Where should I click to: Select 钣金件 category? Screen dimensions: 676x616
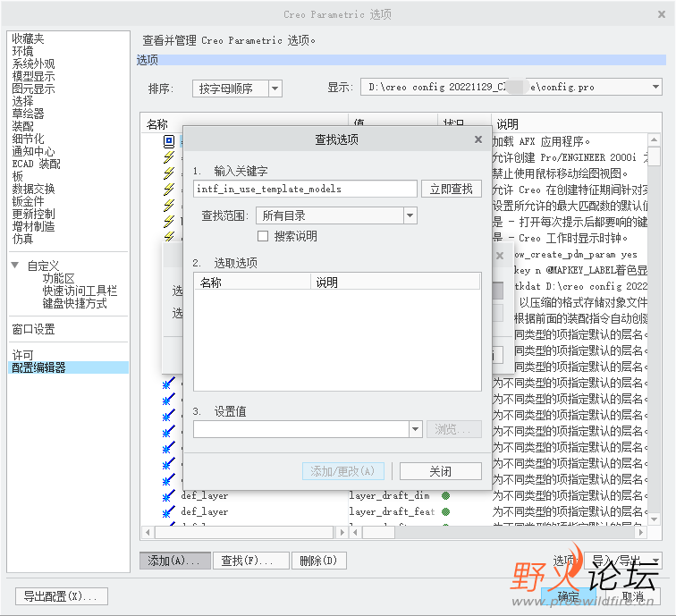28,201
